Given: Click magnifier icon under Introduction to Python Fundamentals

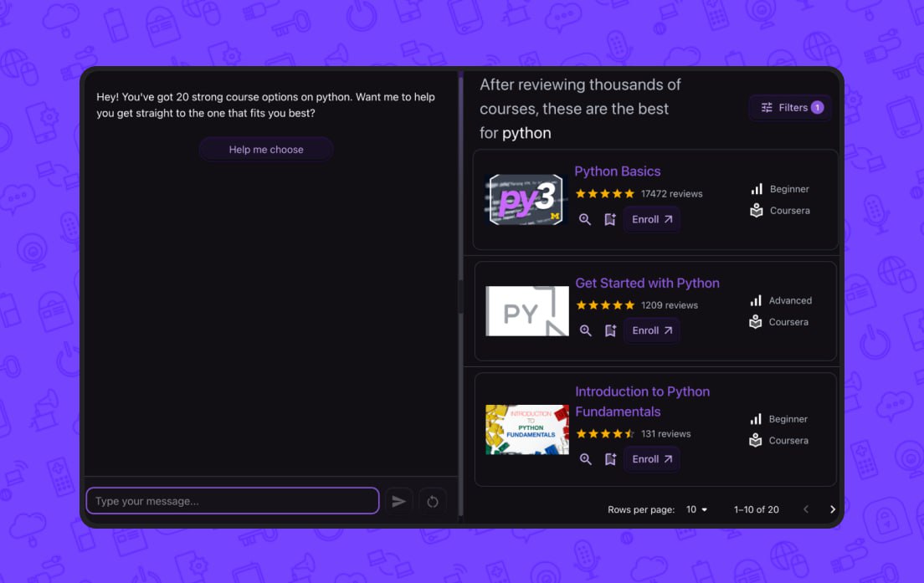Looking at the screenshot, I should [585, 459].
